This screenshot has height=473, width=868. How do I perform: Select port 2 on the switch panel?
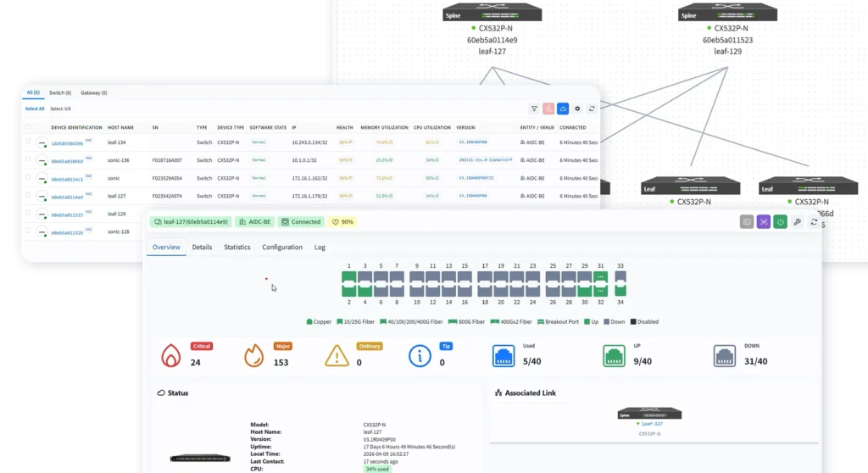pos(348,290)
